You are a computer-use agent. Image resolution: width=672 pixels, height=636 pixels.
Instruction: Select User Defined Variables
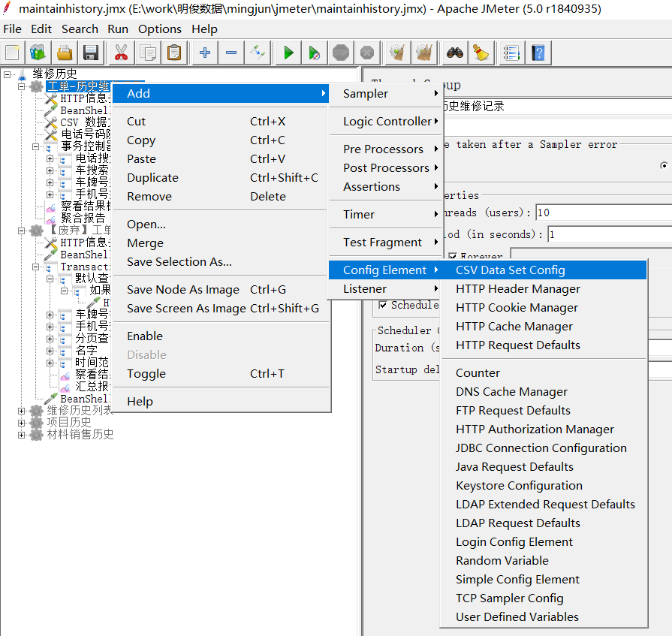coord(544,616)
